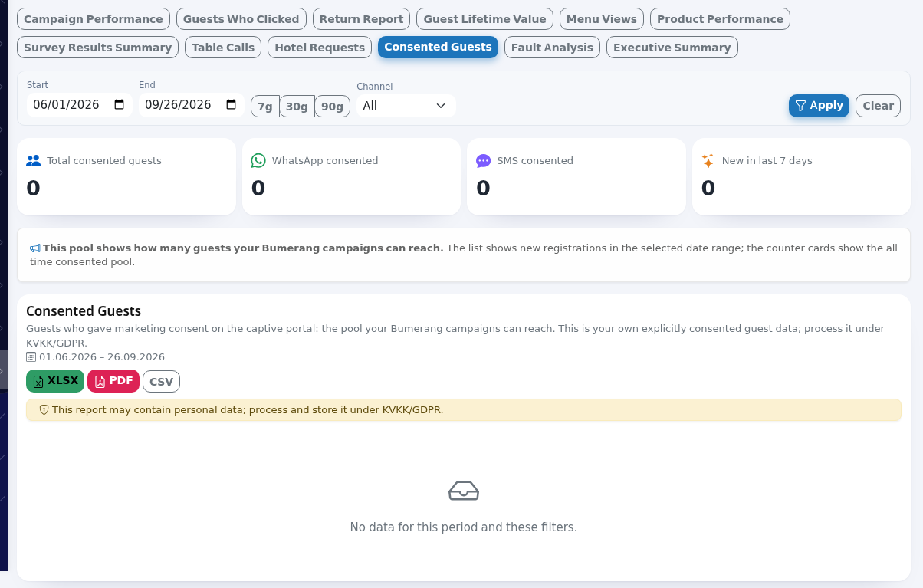Viewport: 923px width, 588px height.
Task: Apply the selected filters
Action: [x=819, y=106]
